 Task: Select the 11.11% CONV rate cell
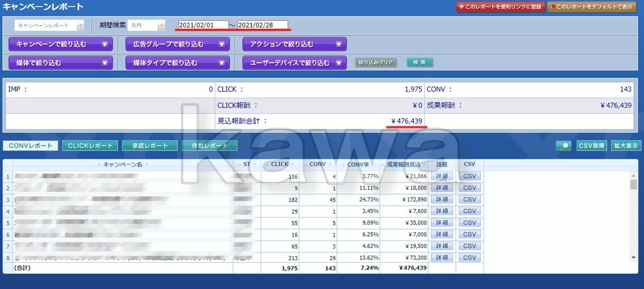pos(358,188)
